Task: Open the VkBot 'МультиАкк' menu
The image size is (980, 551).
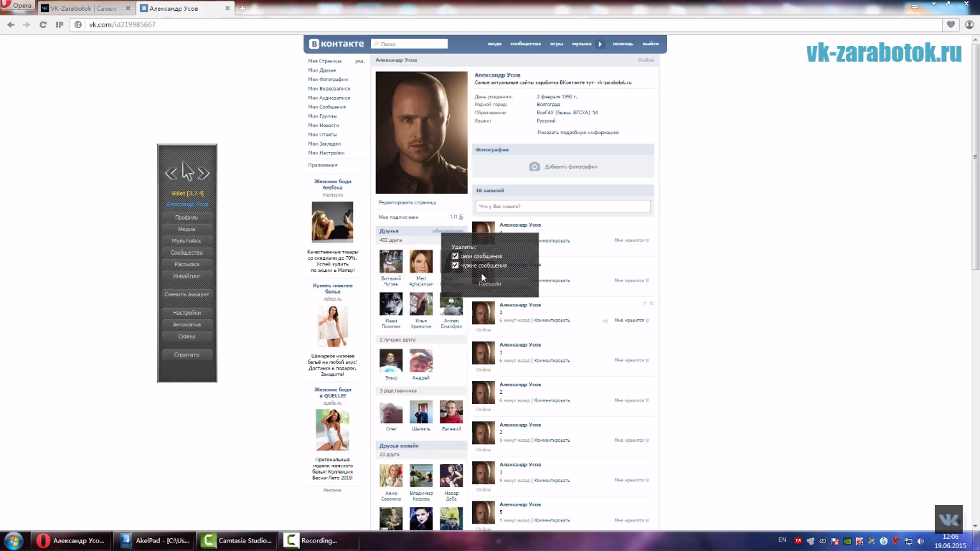Action: (187, 241)
